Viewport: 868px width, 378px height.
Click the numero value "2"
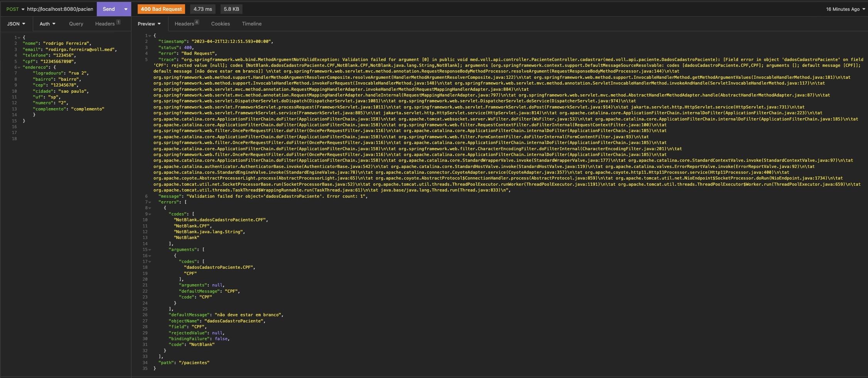[x=62, y=103]
